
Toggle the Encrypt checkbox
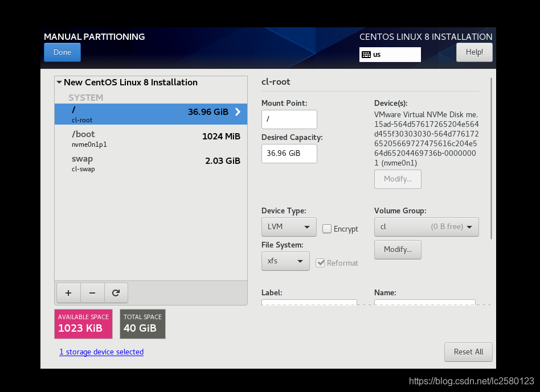point(327,229)
